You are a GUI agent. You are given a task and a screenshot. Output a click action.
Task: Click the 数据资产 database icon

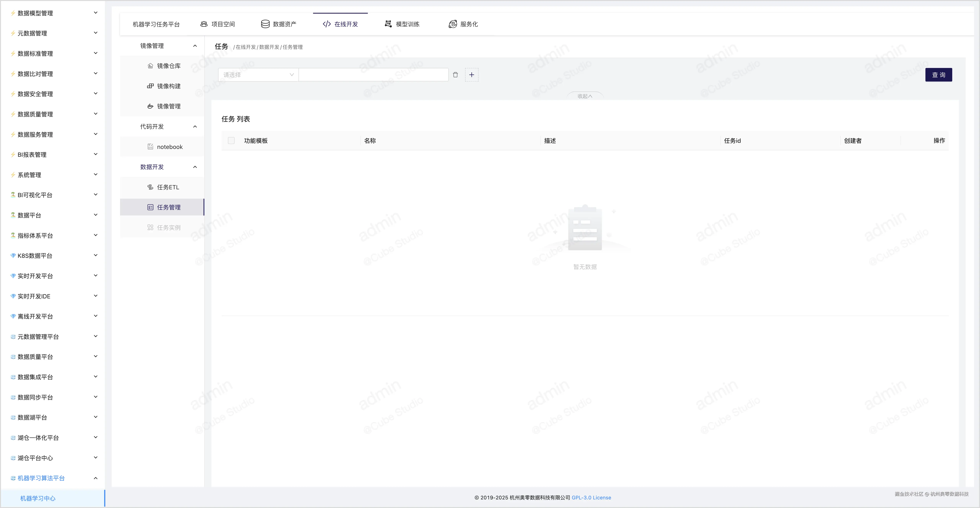tap(265, 24)
